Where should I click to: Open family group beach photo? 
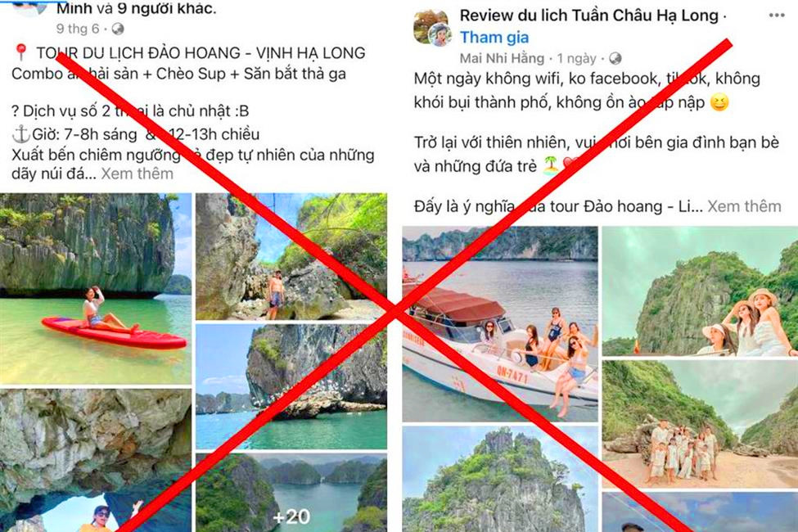coord(700,425)
